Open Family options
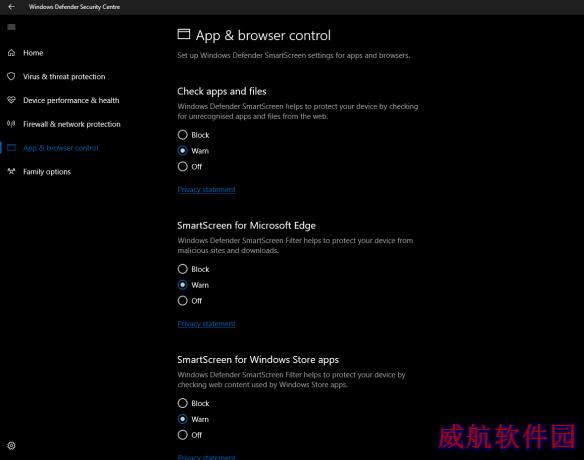This screenshot has width=584, height=460. coord(47,172)
